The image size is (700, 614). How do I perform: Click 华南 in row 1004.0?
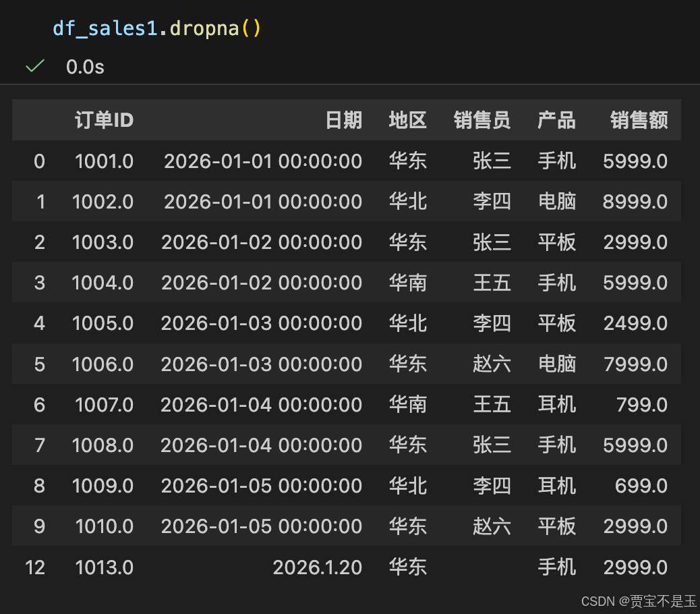(x=407, y=283)
